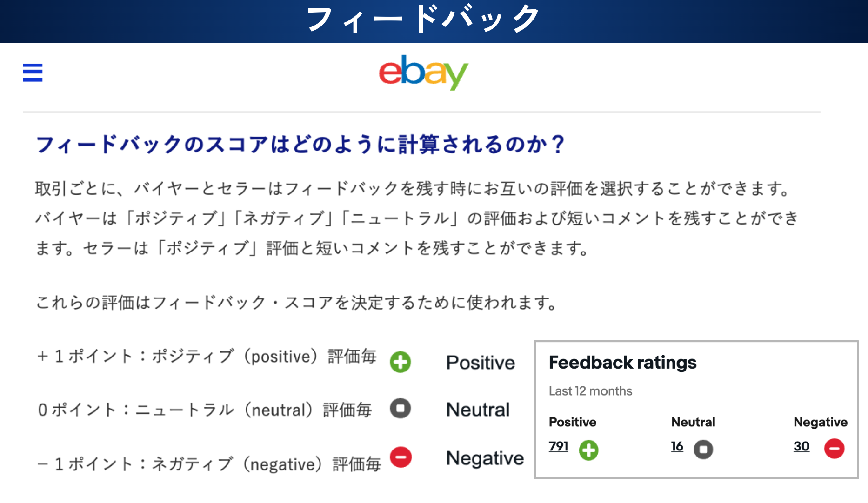Open the 791 positive ratings link

coord(558,446)
